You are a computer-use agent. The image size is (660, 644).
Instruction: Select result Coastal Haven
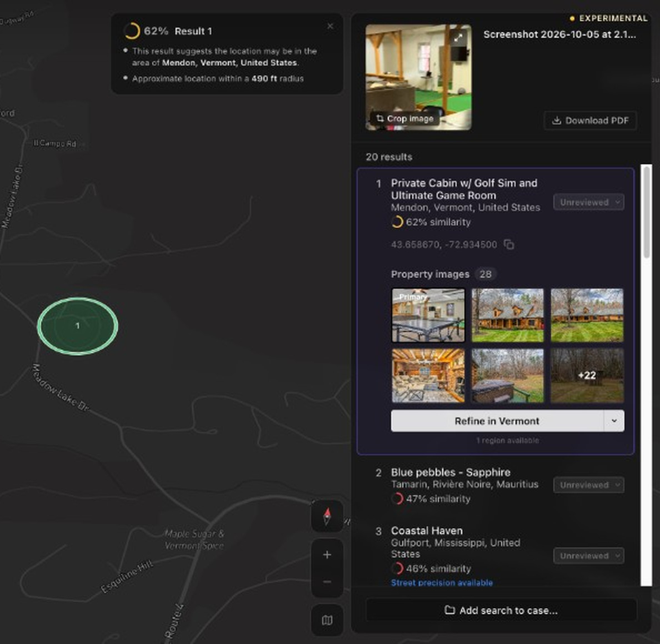coord(427,531)
